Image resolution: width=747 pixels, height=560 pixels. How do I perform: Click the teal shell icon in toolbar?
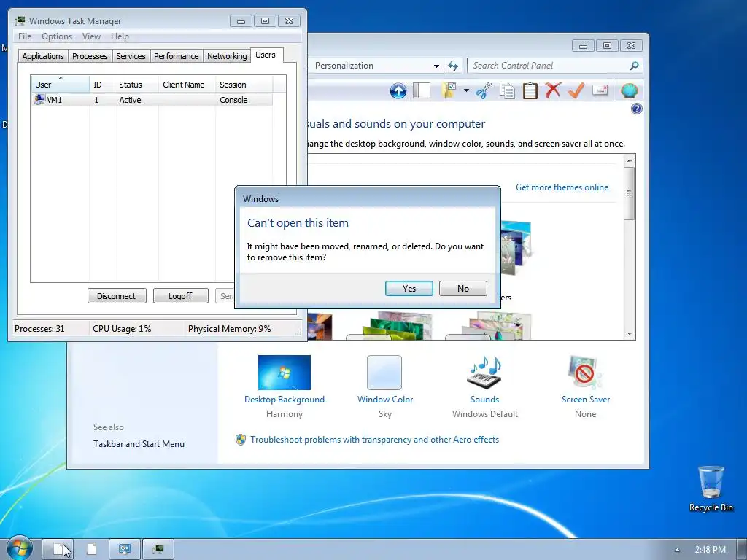click(630, 90)
